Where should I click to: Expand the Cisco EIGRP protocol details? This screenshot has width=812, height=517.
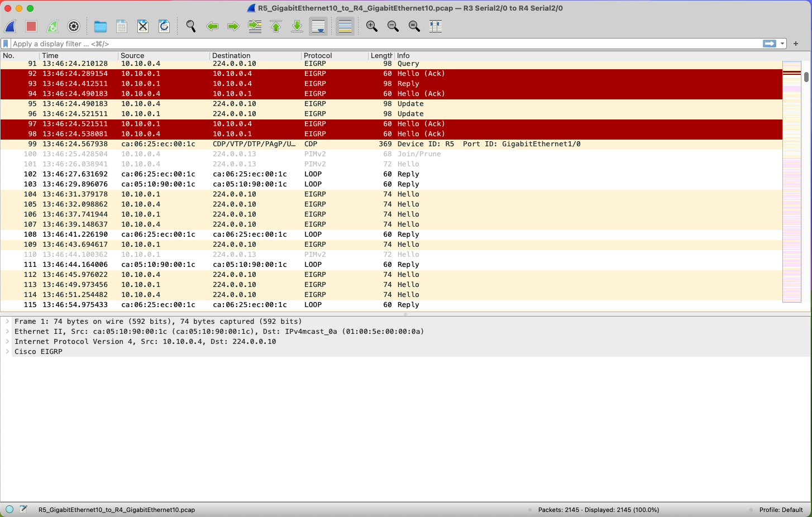coord(7,351)
